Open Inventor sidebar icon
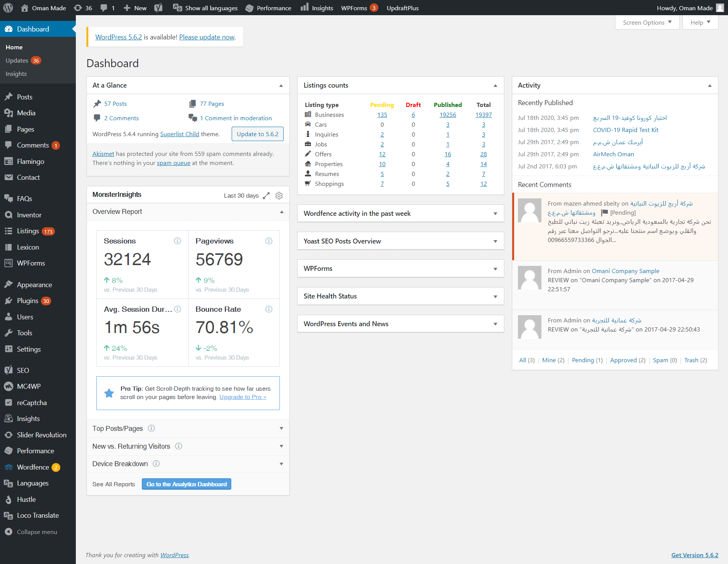The height and width of the screenshot is (564, 728). [8, 215]
